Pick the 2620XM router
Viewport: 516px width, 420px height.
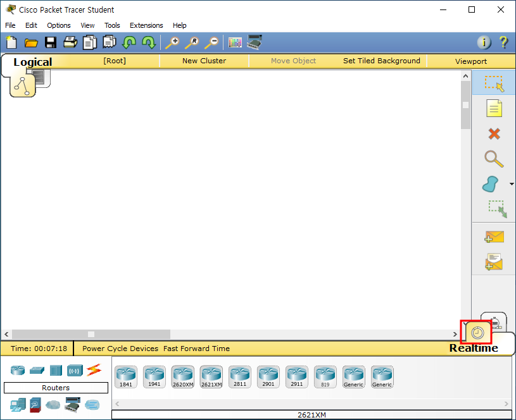pyautogui.click(x=183, y=377)
